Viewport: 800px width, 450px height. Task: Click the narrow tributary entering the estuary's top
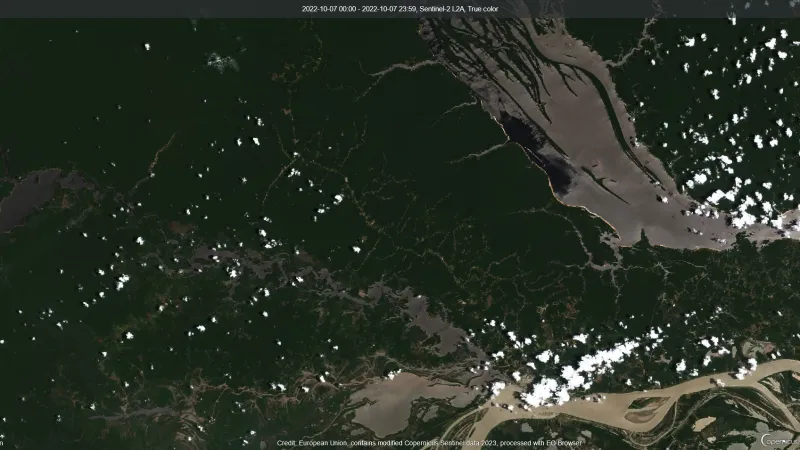(400, 68)
